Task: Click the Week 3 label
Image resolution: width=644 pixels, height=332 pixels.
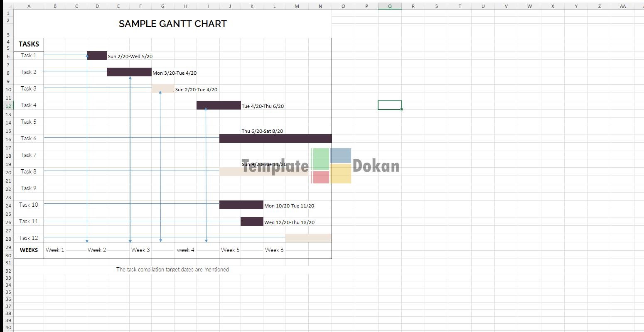Action: click(x=140, y=250)
